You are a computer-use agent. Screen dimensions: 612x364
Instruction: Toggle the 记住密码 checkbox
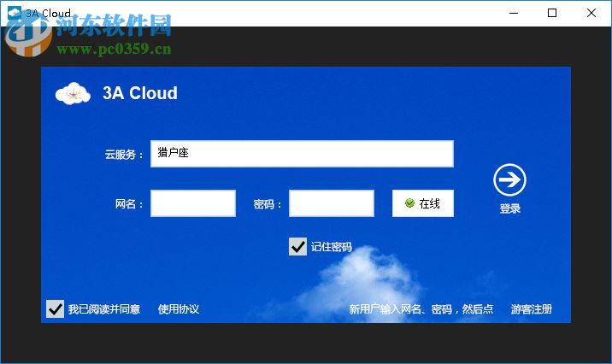(x=297, y=247)
